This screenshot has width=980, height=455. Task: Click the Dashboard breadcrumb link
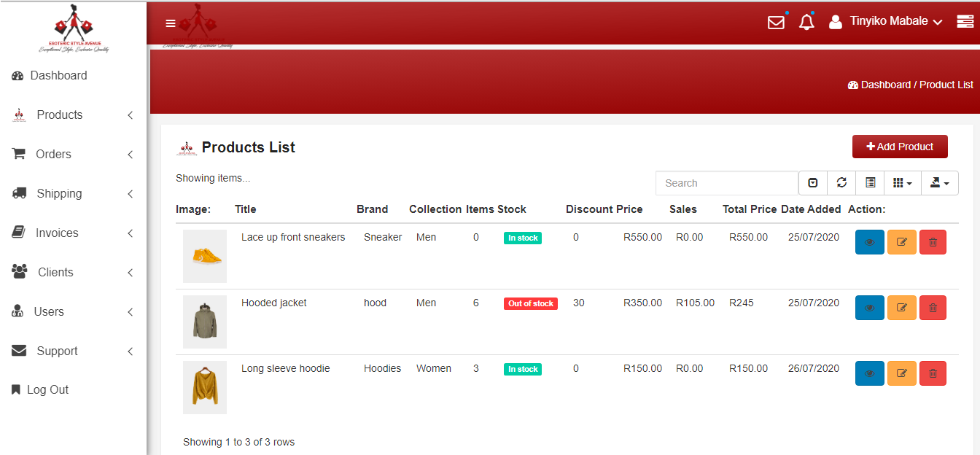pyautogui.click(x=884, y=85)
